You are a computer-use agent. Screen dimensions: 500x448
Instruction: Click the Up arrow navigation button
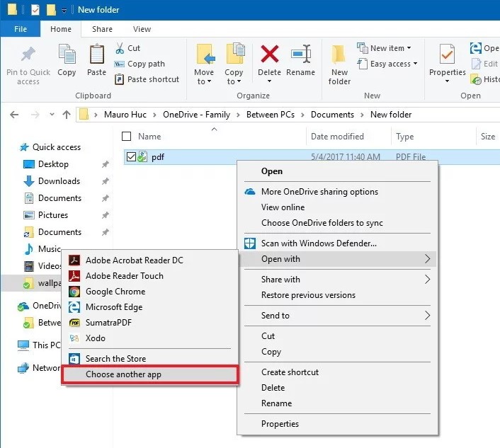(x=67, y=115)
